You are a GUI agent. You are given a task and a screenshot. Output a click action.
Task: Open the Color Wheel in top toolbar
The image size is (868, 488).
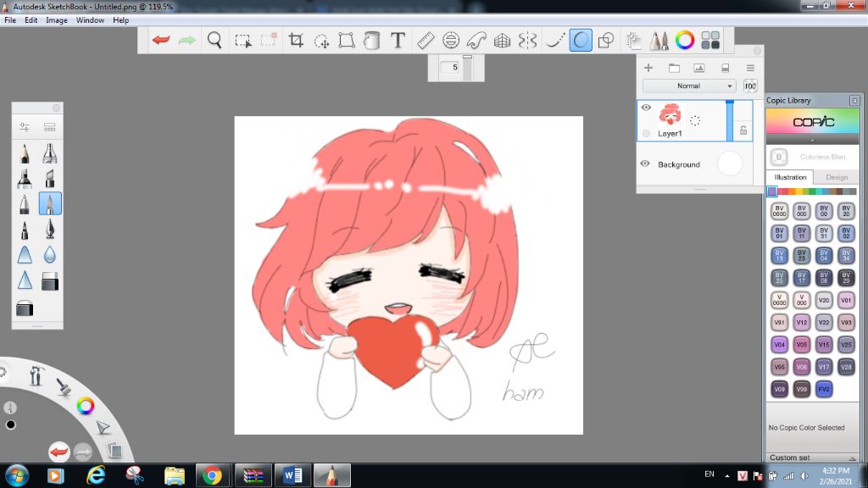[685, 40]
